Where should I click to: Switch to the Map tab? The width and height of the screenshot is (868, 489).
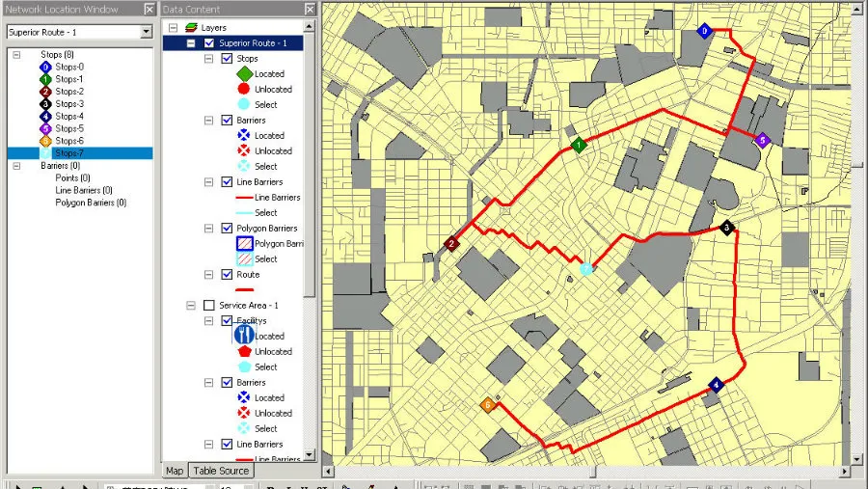click(x=175, y=471)
